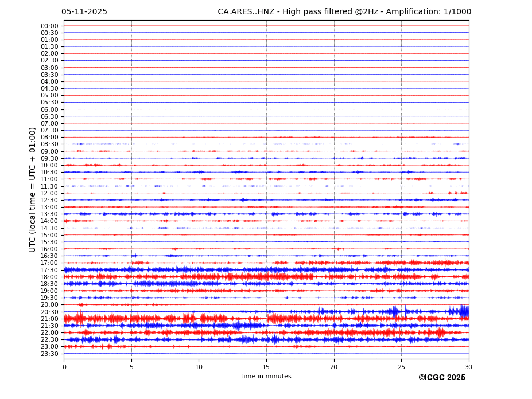Select the 13:30 row label
The width and height of the screenshot is (532, 399).
[x=49, y=214]
